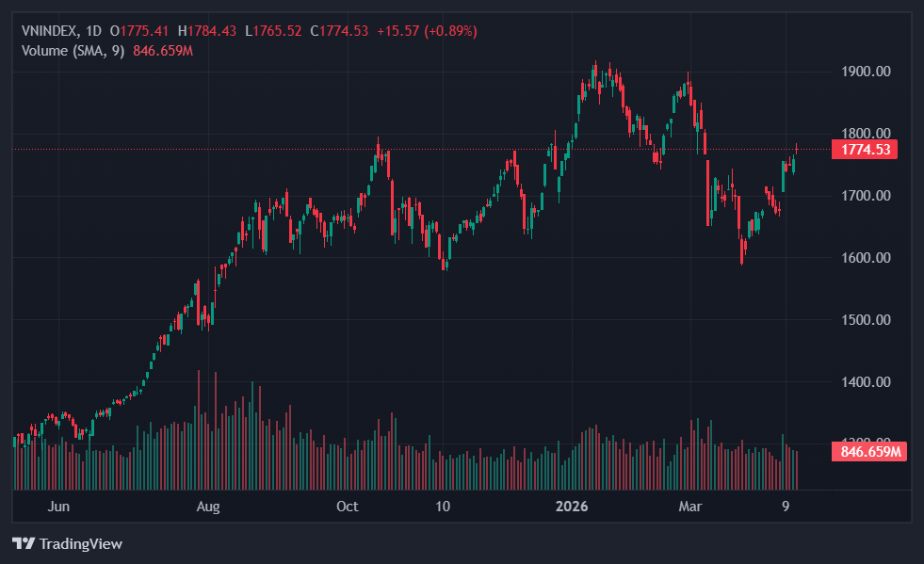The height and width of the screenshot is (564, 924).
Task: Open the TradingView text link
Action: point(79,543)
